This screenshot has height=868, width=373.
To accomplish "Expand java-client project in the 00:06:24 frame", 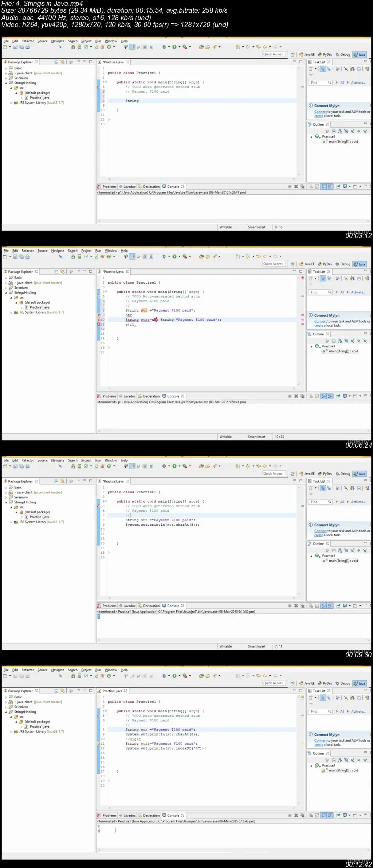I will click(x=6, y=283).
